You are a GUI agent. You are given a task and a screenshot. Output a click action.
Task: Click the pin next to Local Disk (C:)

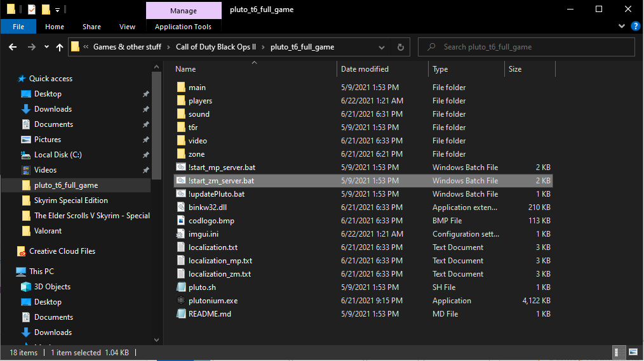tap(145, 155)
